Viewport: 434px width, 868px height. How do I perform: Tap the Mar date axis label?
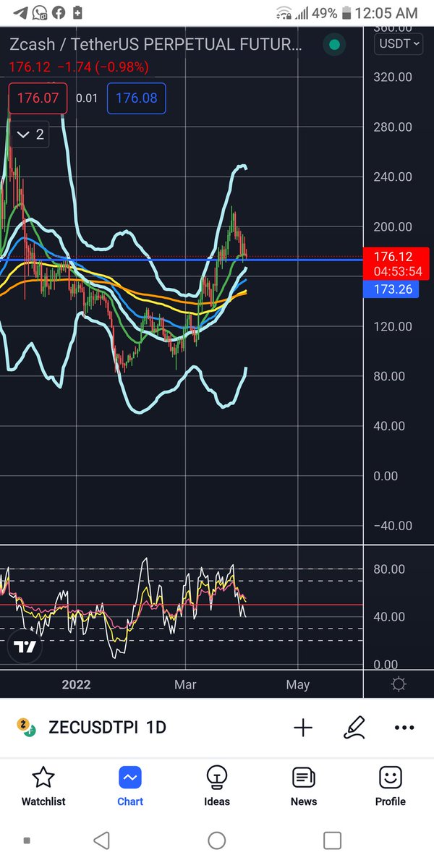185,684
